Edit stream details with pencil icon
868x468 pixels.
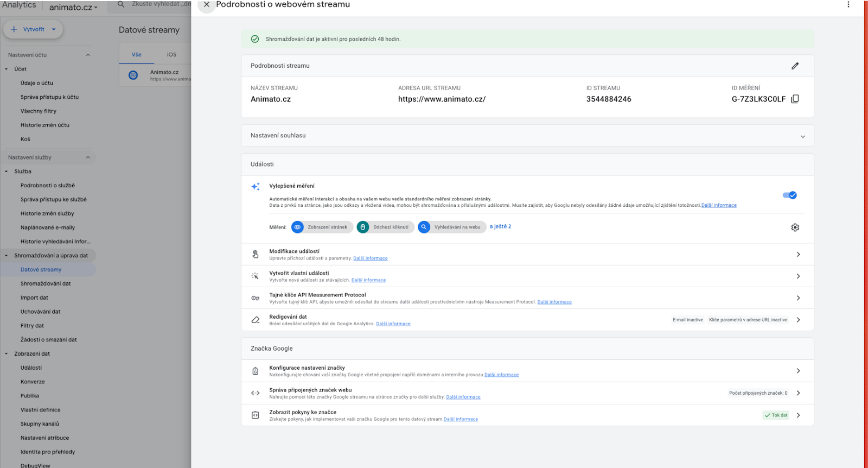tap(795, 66)
